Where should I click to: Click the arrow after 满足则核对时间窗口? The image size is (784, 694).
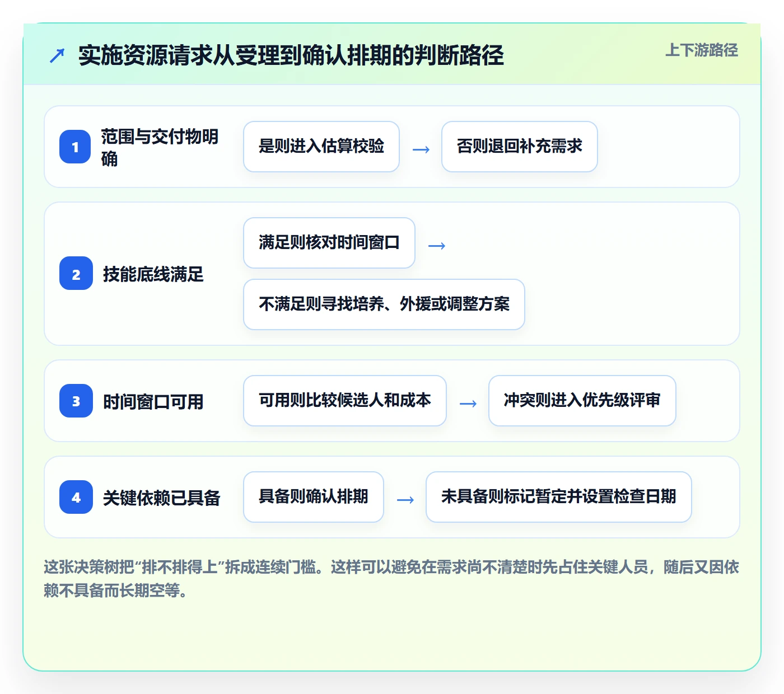[x=437, y=246]
